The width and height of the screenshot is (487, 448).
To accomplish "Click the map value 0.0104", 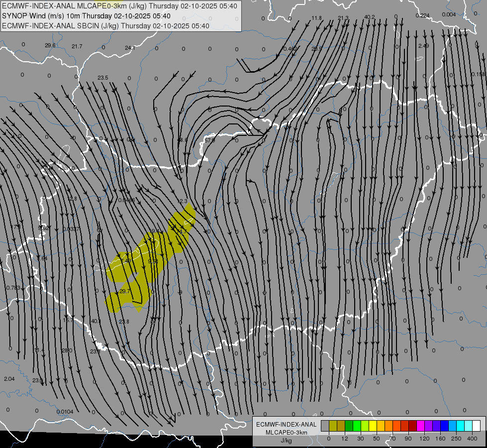I will coord(65,412).
